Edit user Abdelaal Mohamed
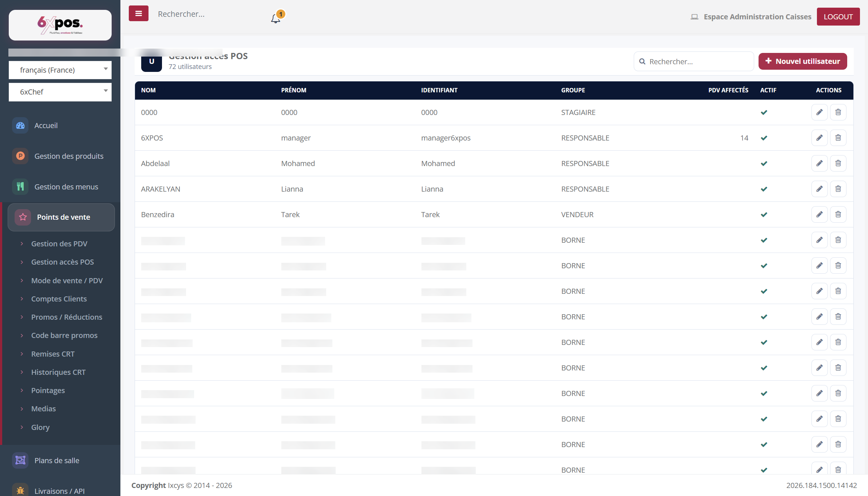 point(819,164)
